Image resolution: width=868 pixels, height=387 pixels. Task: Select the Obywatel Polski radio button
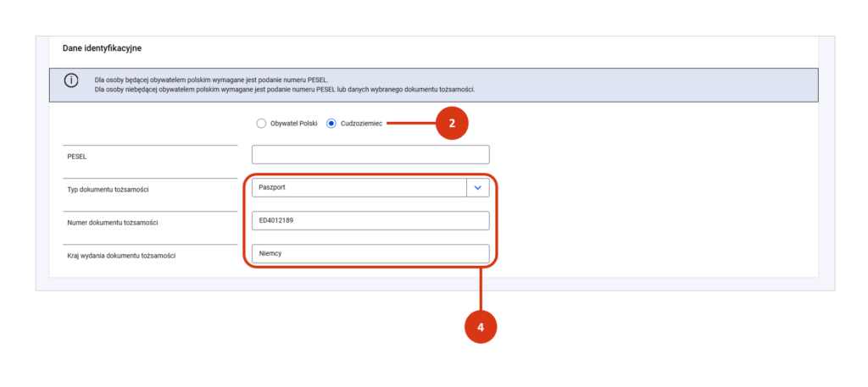(x=261, y=124)
